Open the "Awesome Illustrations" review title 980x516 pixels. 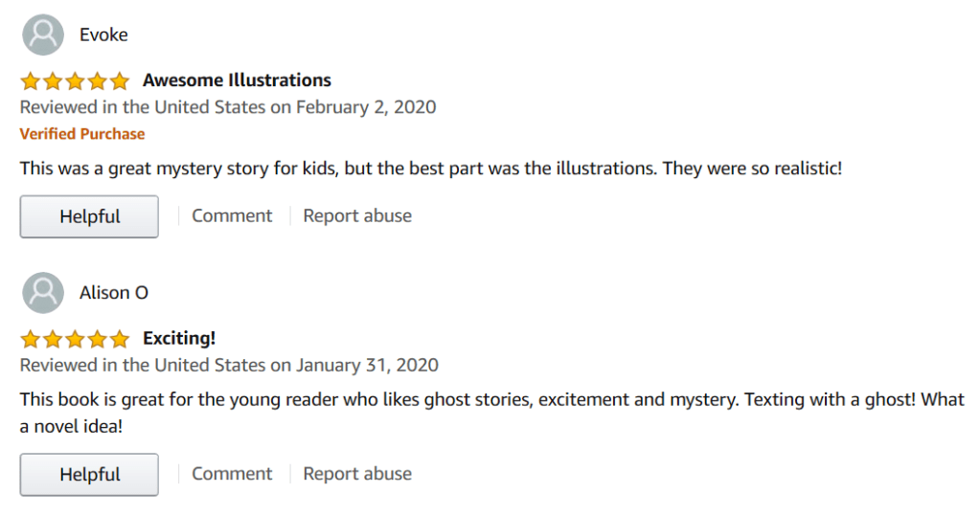point(237,80)
